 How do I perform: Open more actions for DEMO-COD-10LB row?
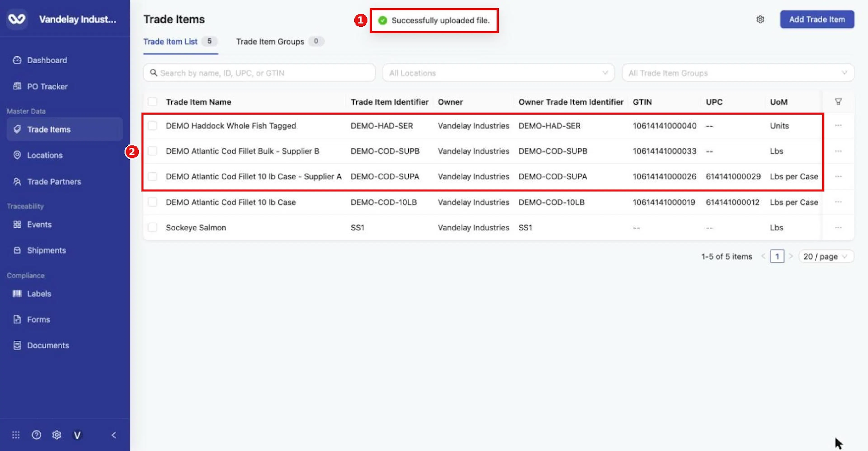coord(838,202)
